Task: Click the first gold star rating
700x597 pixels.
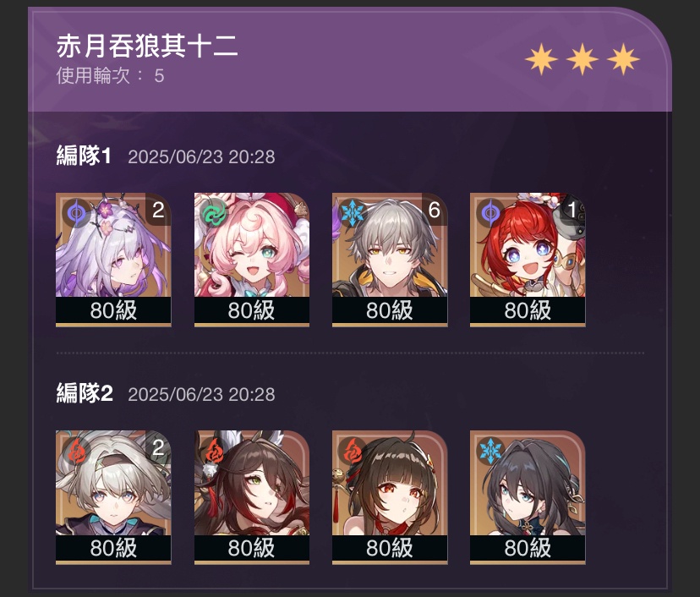Action: [x=541, y=59]
